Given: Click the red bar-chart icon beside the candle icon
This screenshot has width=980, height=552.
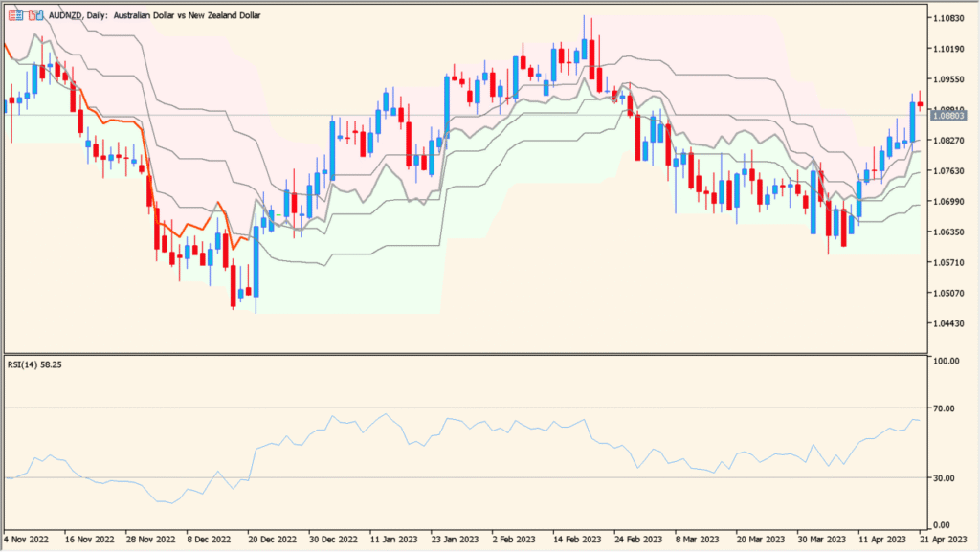Looking at the screenshot, I should tap(32, 15).
